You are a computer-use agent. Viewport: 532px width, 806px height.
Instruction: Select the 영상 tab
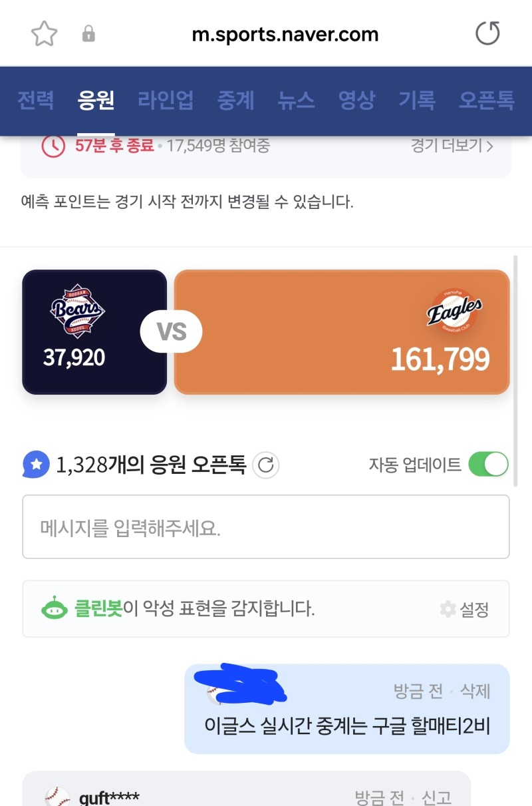(x=356, y=101)
